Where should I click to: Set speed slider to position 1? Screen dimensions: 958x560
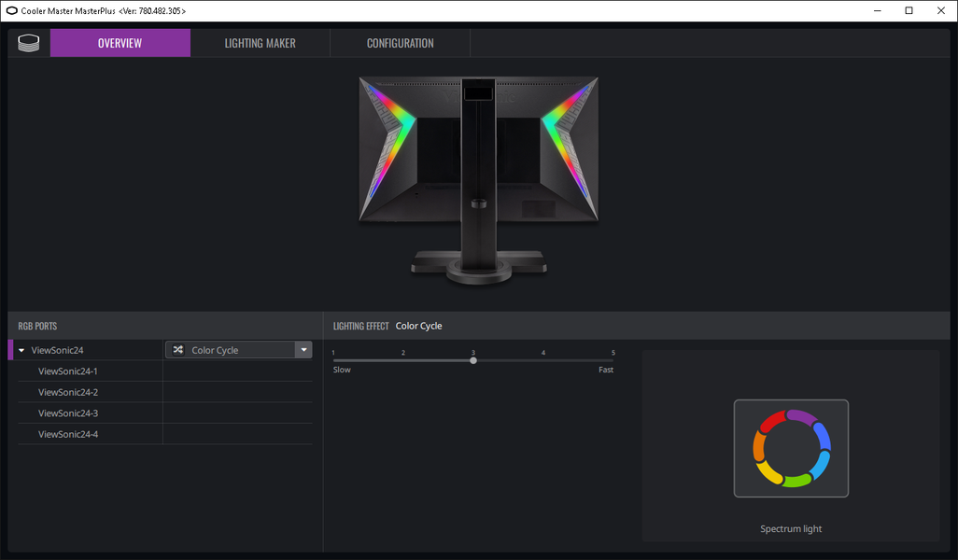click(x=333, y=360)
